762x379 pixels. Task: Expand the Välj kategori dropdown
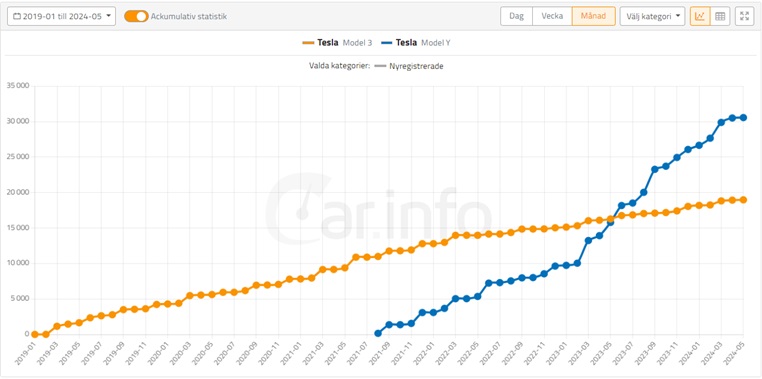click(x=653, y=16)
